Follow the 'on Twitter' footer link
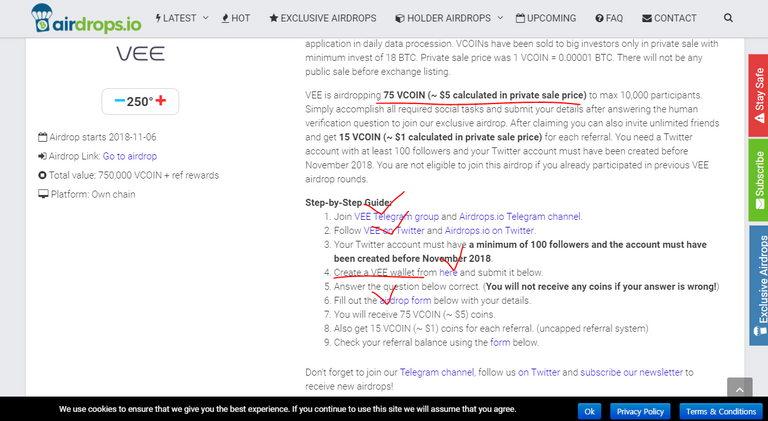 539,373
